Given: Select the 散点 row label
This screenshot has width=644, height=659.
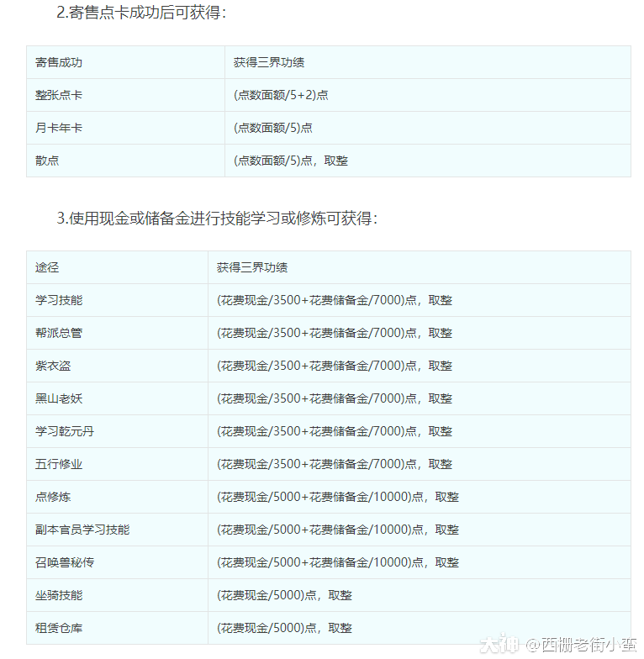Looking at the screenshot, I should tap(47, 161).
